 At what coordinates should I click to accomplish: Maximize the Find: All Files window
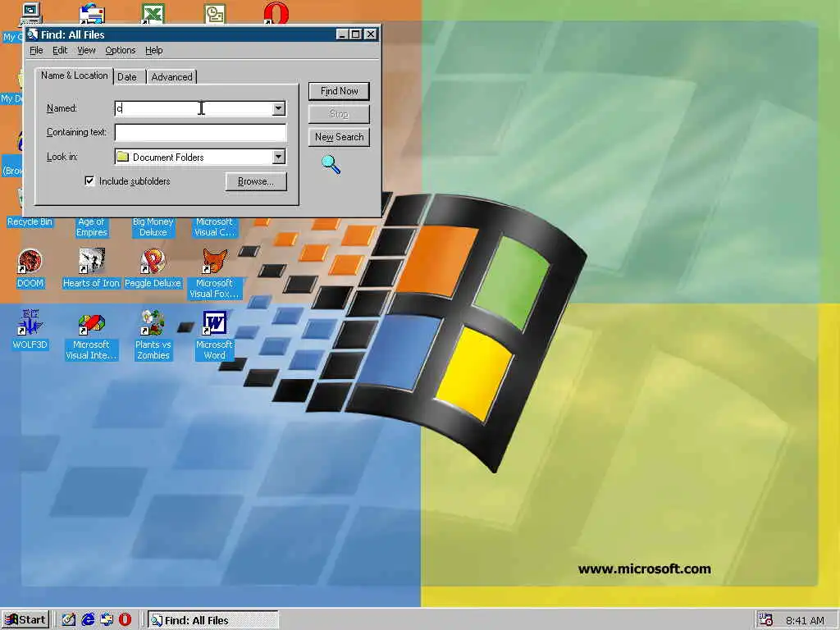[355, 34]
